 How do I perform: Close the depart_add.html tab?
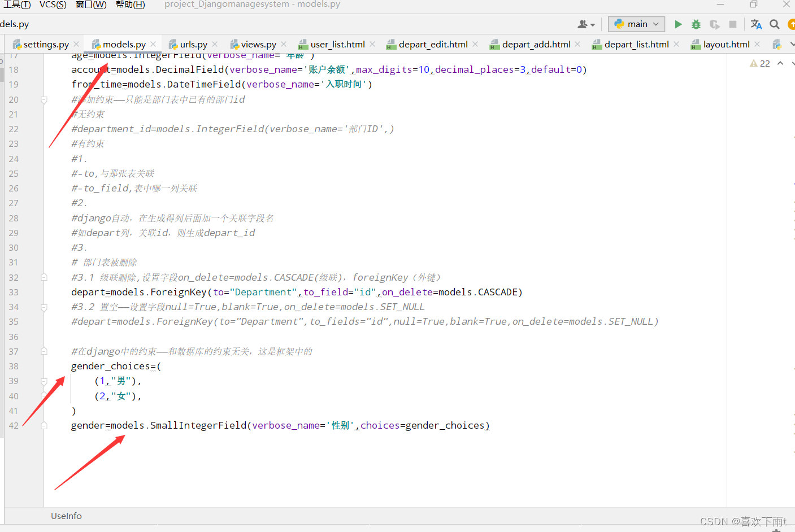[x=577, y=44]
